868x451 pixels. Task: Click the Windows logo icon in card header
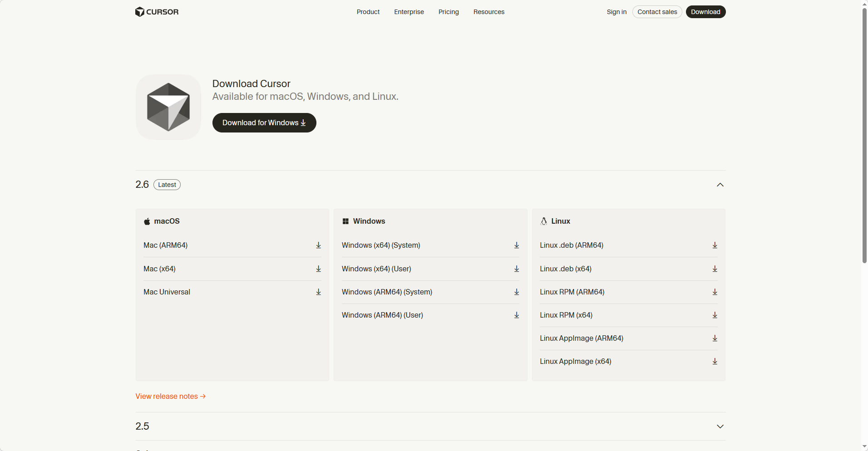(345, 221)
